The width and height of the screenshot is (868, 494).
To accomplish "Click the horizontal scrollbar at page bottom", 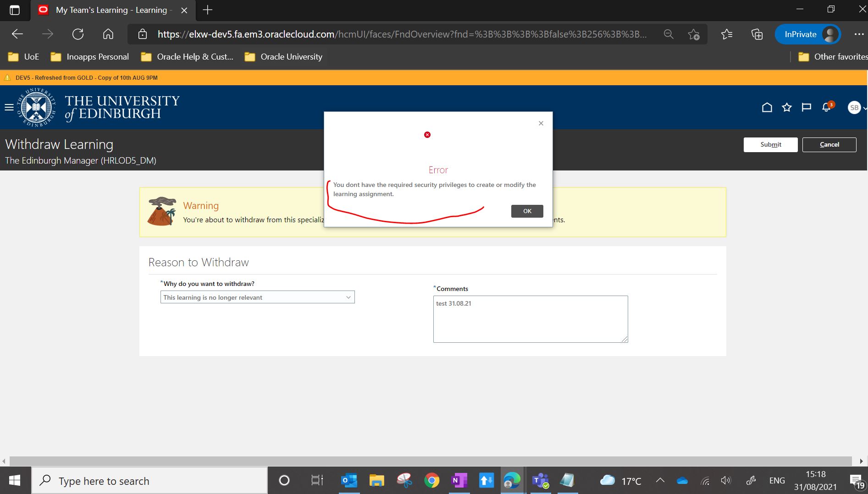I will click(x=431, y=461).
